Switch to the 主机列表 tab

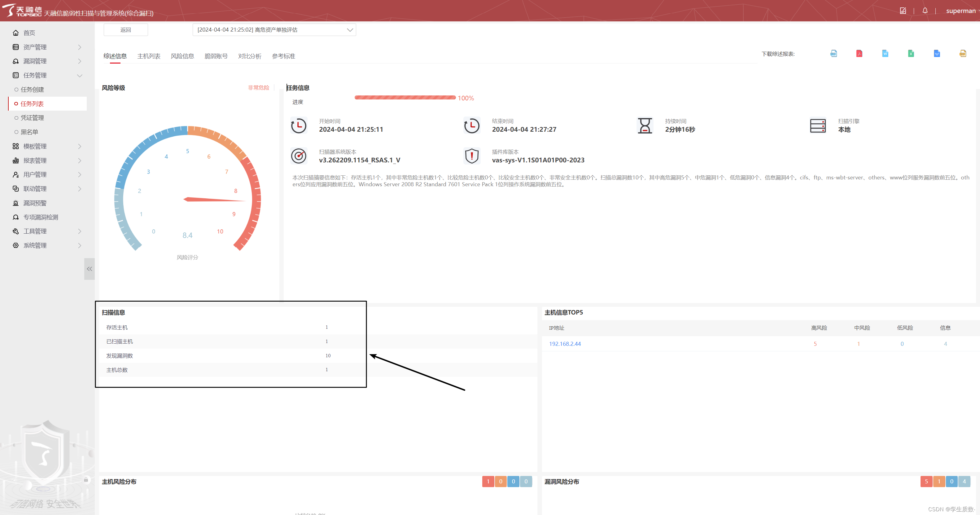(148, 56)
